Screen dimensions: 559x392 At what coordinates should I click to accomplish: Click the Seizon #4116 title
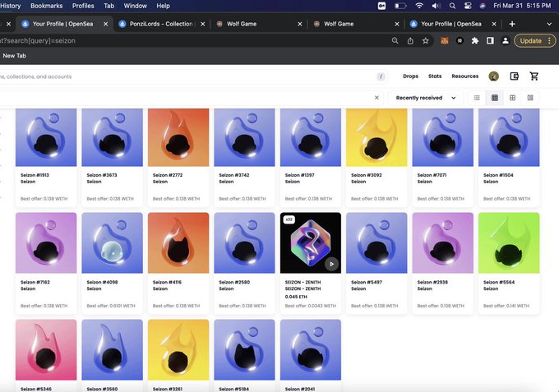(x=167, y=282)
